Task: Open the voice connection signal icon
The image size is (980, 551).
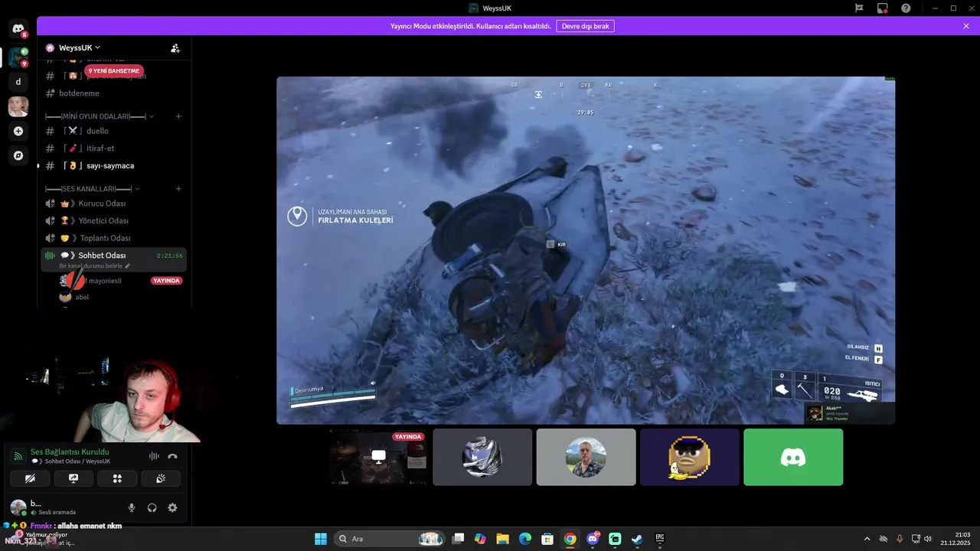Action: pos(18,456)
